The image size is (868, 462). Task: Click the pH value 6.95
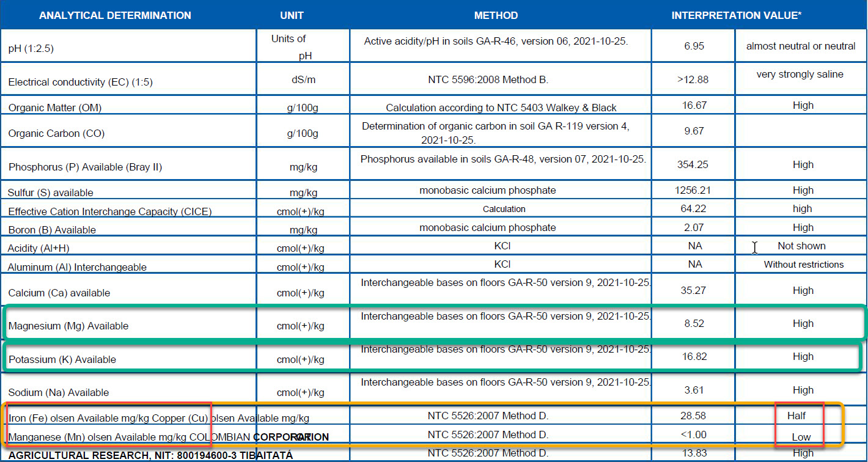694,46
